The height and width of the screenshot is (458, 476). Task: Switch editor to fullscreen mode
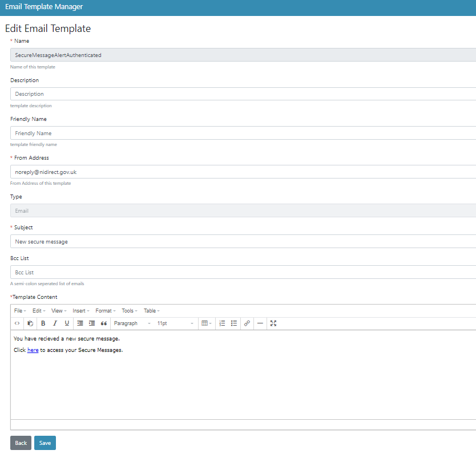click(273, 323)
